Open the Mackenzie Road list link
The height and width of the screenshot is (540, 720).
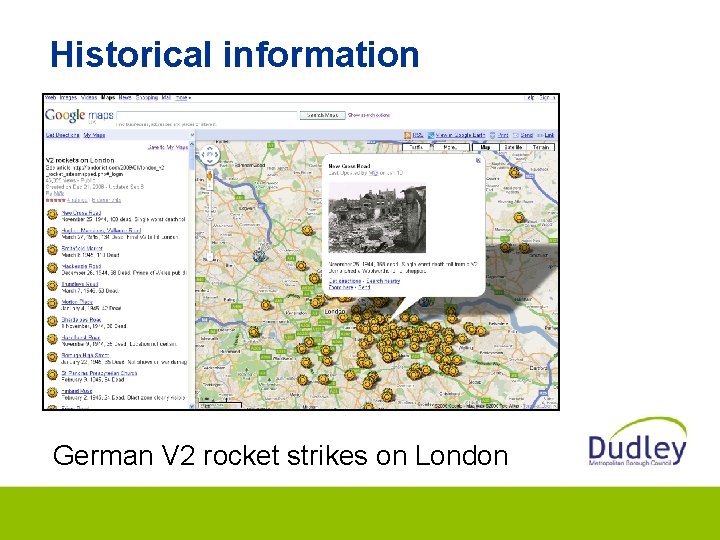pos(81,266)
